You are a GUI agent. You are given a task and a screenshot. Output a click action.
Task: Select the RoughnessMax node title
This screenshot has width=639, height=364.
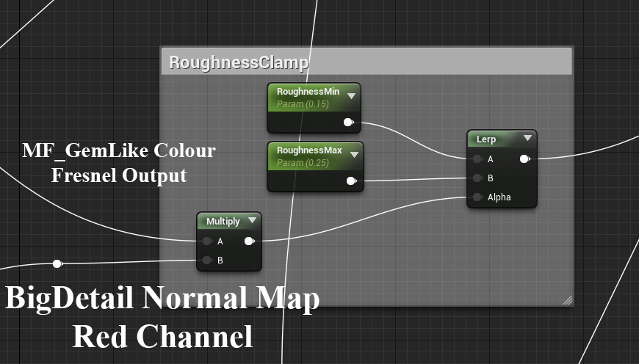[308, 150]
